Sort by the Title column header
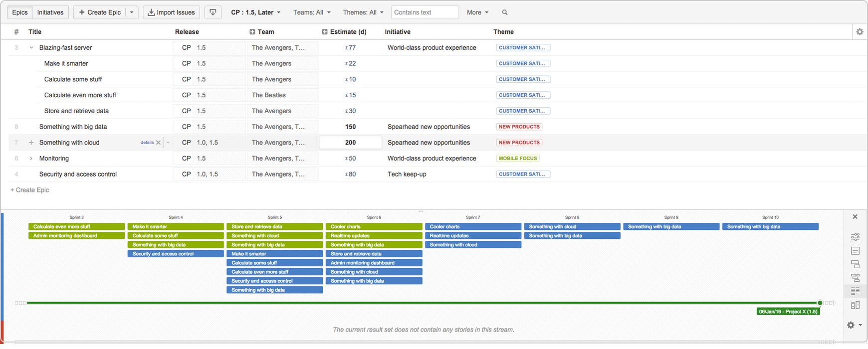Image resolution: width=868 pixels, height=349 pixels. (35, 32)
